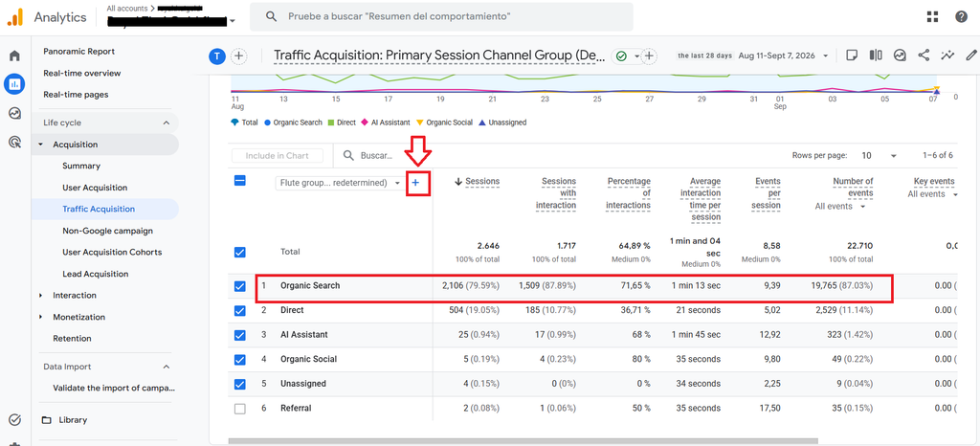Viewport: 980px width, 446px height.
Task: Open the Explore icon in left rail
Action: [x=14, y=113]
